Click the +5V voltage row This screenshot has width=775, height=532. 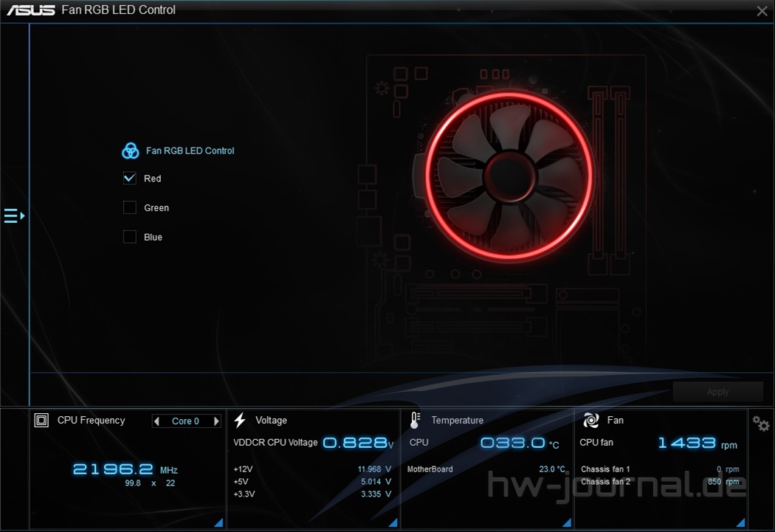[312, 482]
